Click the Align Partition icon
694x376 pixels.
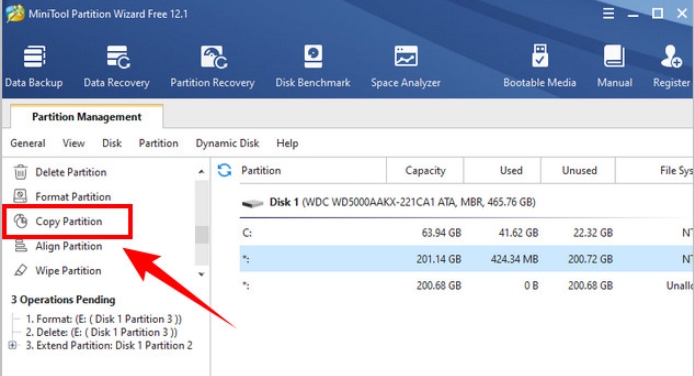[20, 246]
